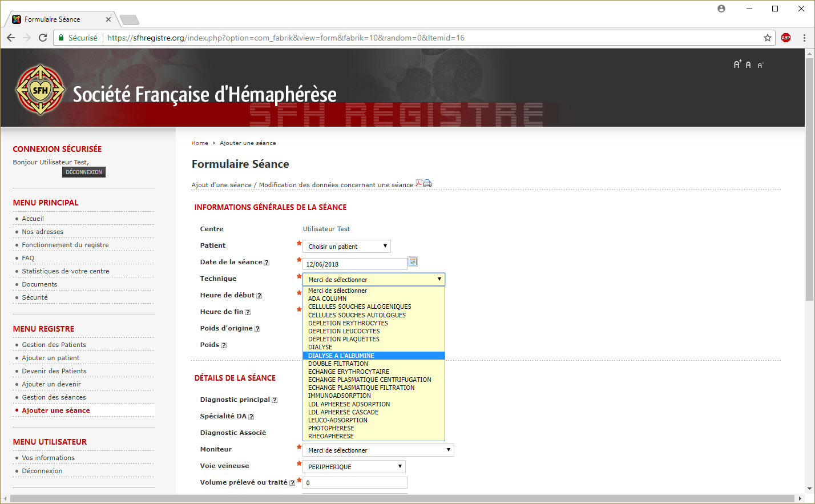Go to Statistiques de votre centre
This screenshot has height=504, width=815.
66,271
